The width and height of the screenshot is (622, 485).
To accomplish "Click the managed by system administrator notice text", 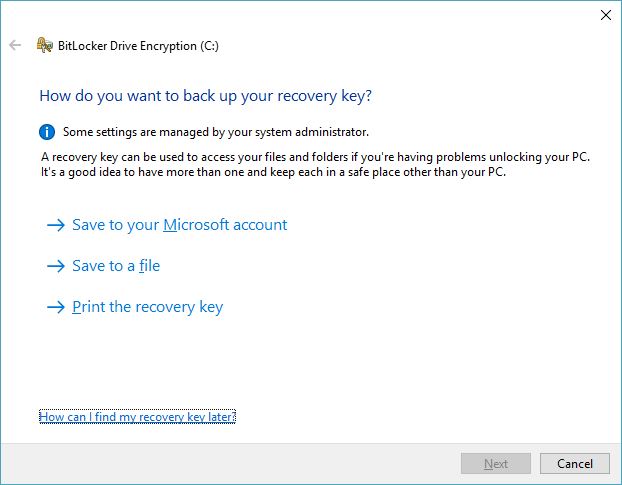I will tap(216, 132).
